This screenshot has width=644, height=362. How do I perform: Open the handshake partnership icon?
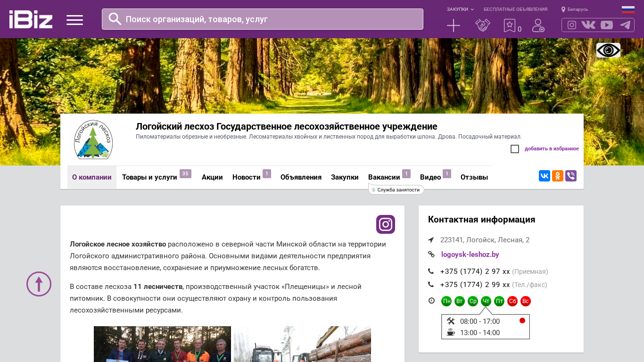tap(482, 25)
